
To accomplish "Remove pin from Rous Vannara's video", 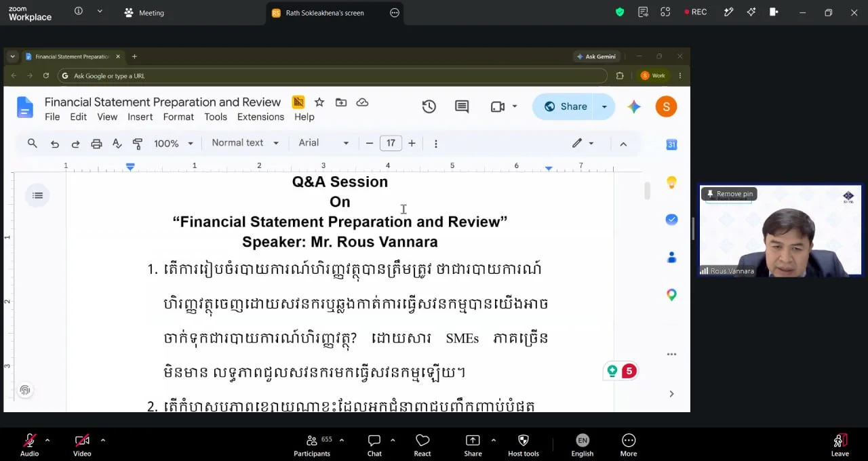I will pos(729,194).
